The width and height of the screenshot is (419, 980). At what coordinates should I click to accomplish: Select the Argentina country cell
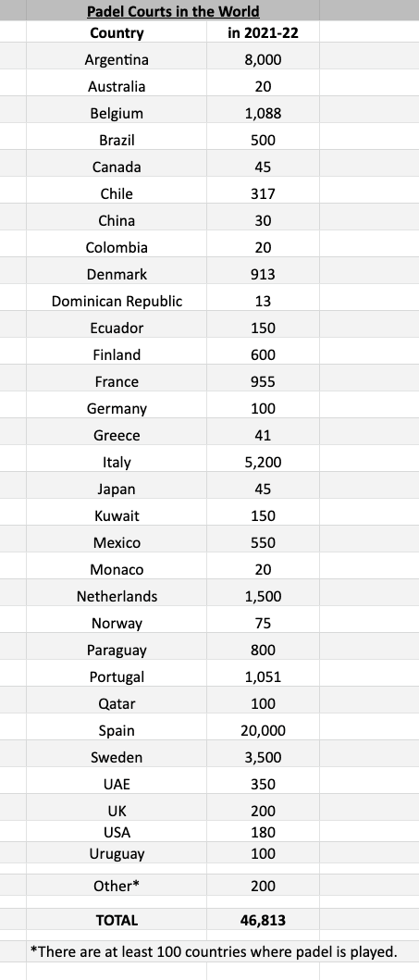pos(117,60)
